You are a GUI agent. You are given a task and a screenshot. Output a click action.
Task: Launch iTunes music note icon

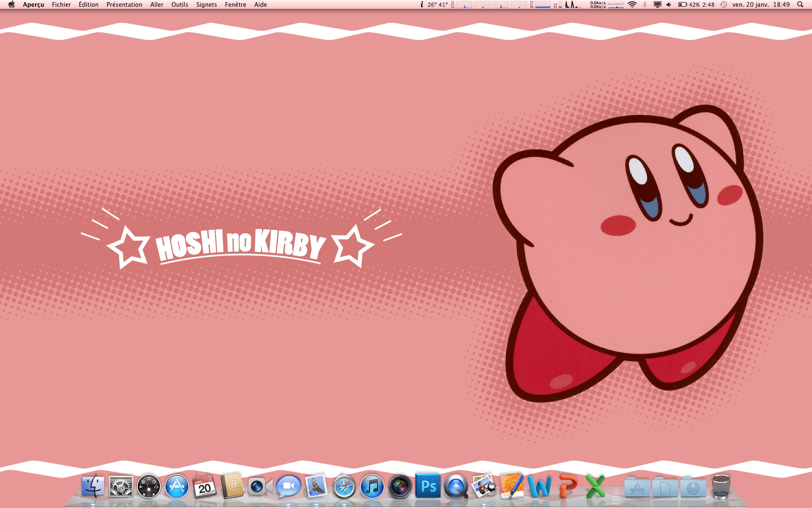tap(372, 487)
